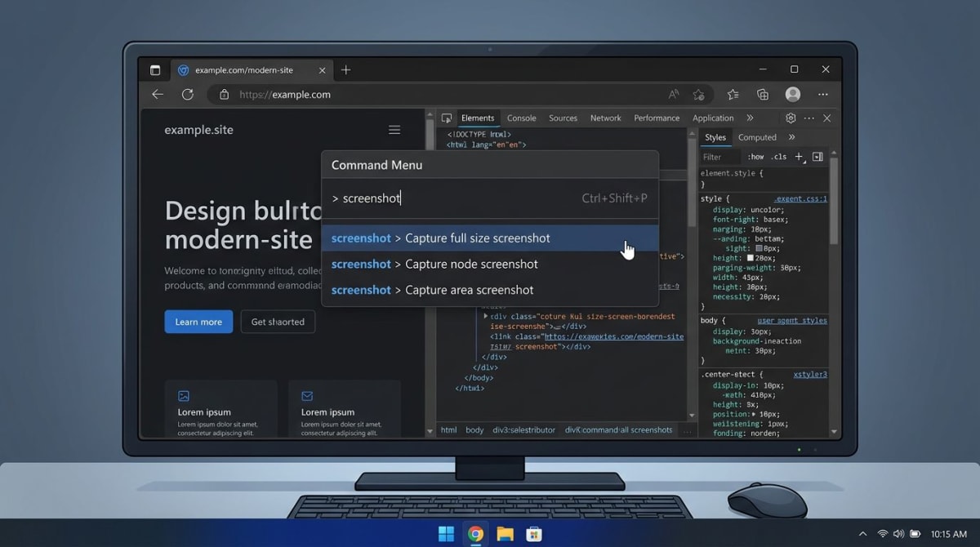Select body in the DOM breadcrumb
Viewport: 980px width, 547px height.
click(x=474, y=430)
